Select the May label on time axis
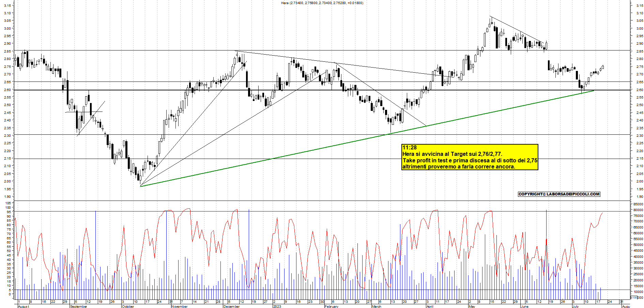Viewport: 644px width, 308px height. pyautogui.click(x=472, y=306)
